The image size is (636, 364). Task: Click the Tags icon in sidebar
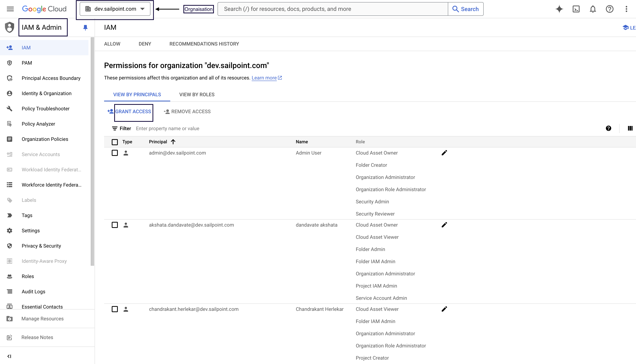point(10,215)
